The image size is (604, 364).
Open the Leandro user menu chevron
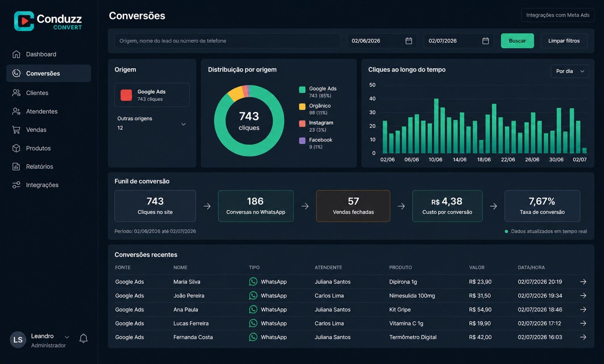point(67,337)
